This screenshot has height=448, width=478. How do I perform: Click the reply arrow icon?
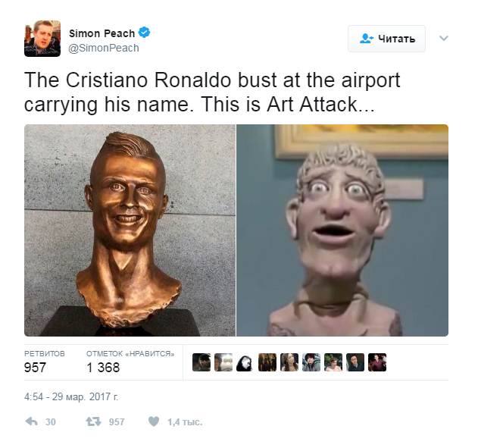(31, 421)
